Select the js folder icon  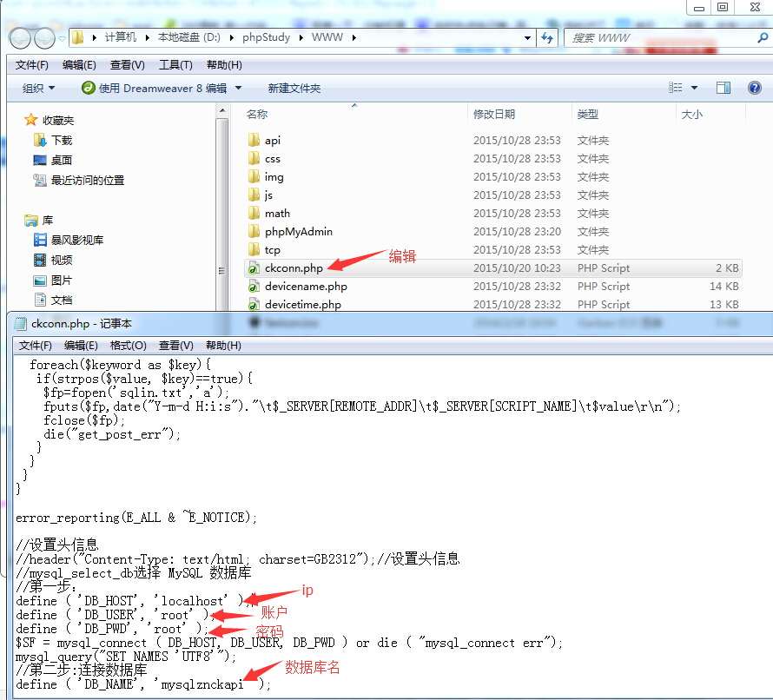(x=254, y=195)
